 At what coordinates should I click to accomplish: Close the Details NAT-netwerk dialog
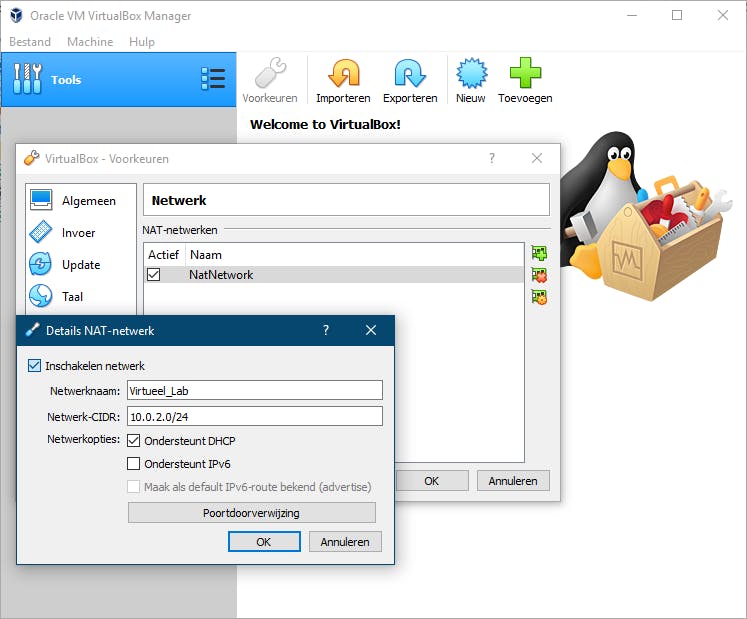(371, 330)
